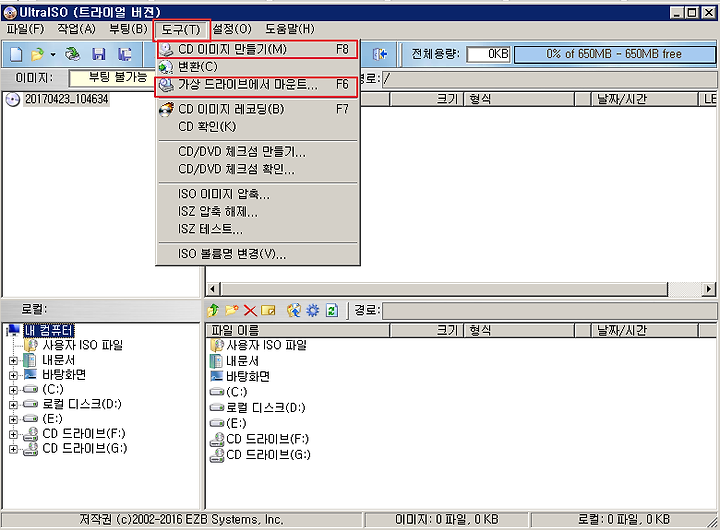This screenshot has width=720, height=530.
Task: Click the add-to-image arrow icon in local toolbar
Action: pos(294,311)
